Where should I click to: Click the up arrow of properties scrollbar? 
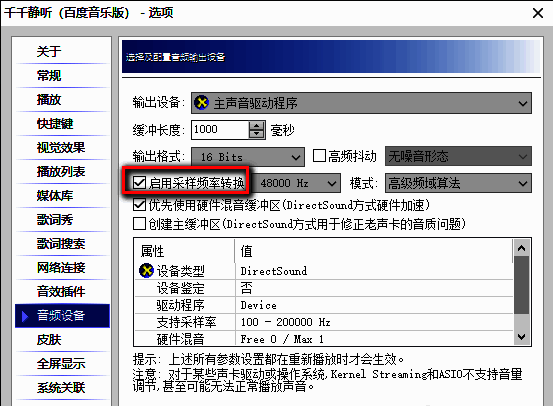[521, 248]
